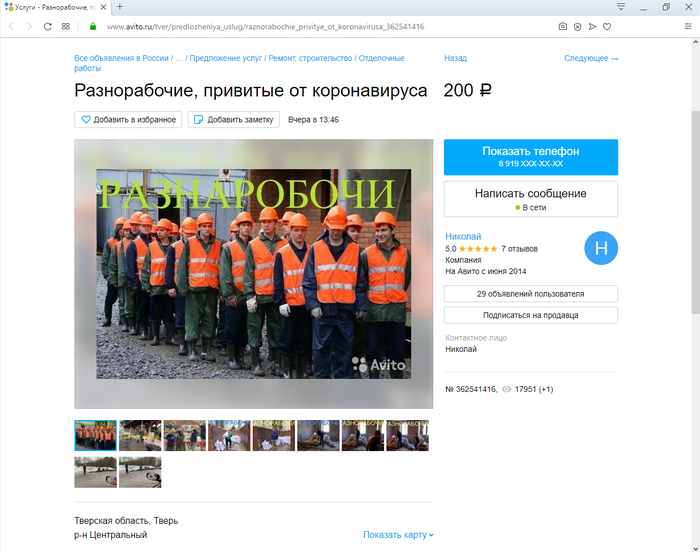Click the browser back arrow
Image resolution: width=700 pixels, height=552 pixels.
point(11,26)
